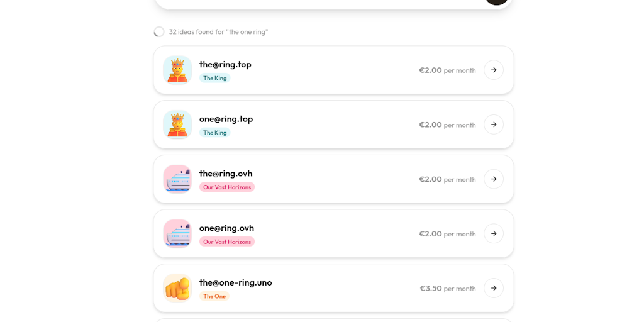Image resolution: width=644 pixels, height=322 pixels.
Task: Choose one@ring.ovh via its arrow button
Action: pyautogui.click(x=494, y=233)
